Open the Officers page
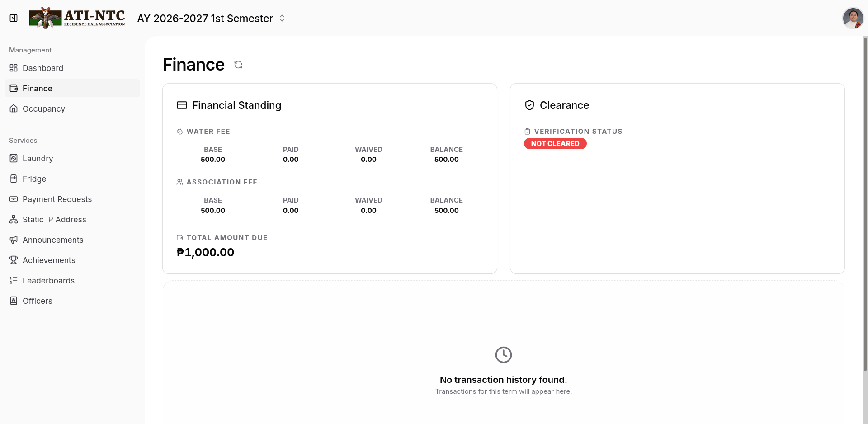Image resolution: width=868 pixels, height=424 pixels. pos(72,301)
